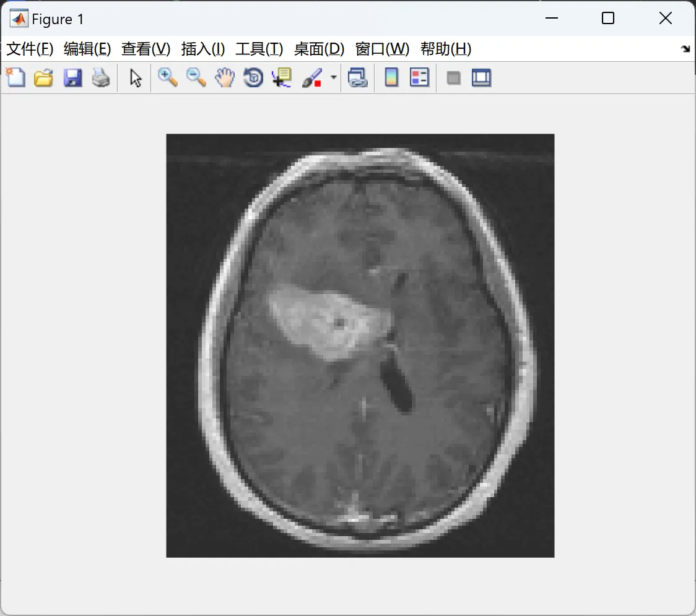The width and height of the screenshot is (696, 616).
Task: Save the figure with the floppy disk icon
Action: pyautogui.click(x=72, y=77)
